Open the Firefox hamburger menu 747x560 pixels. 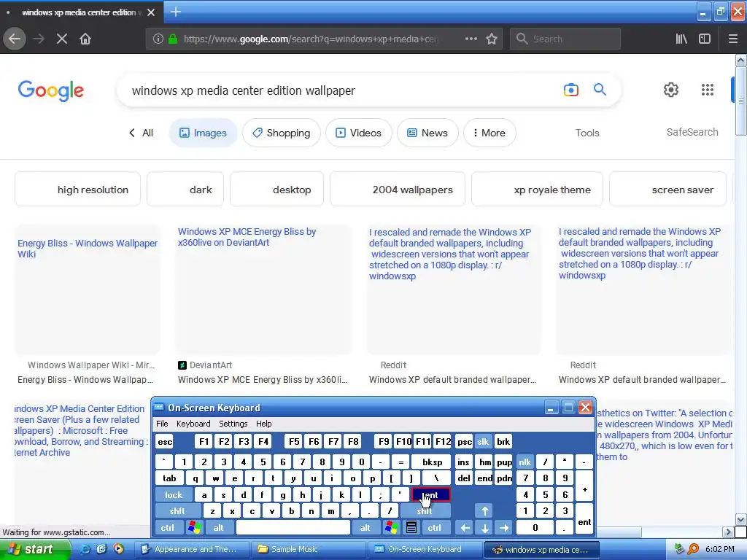click(x=733, y=39)
